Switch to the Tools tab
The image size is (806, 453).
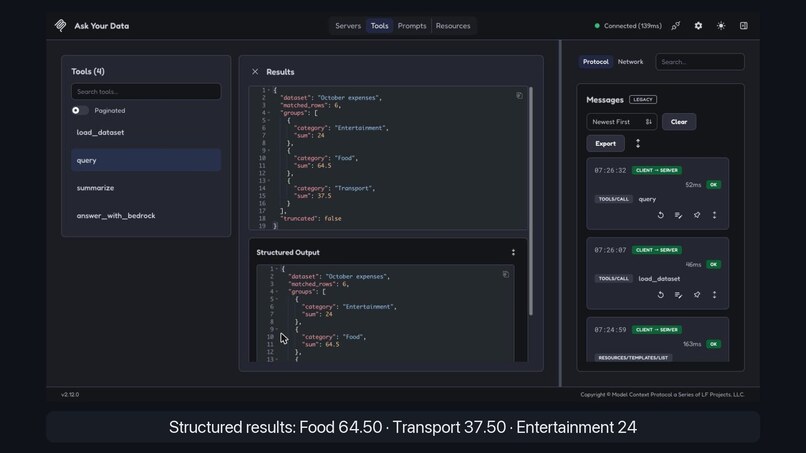pyautogui.click(x=379, y=26)
